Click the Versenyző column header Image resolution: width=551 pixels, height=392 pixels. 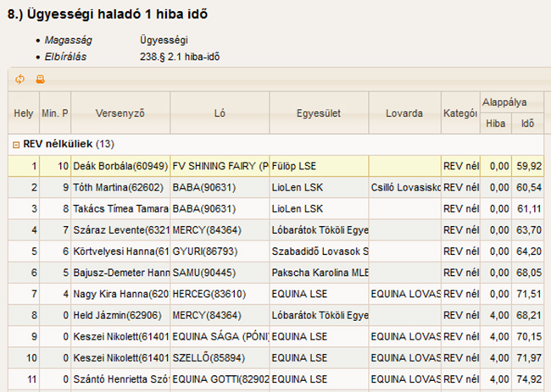point(120,113)
